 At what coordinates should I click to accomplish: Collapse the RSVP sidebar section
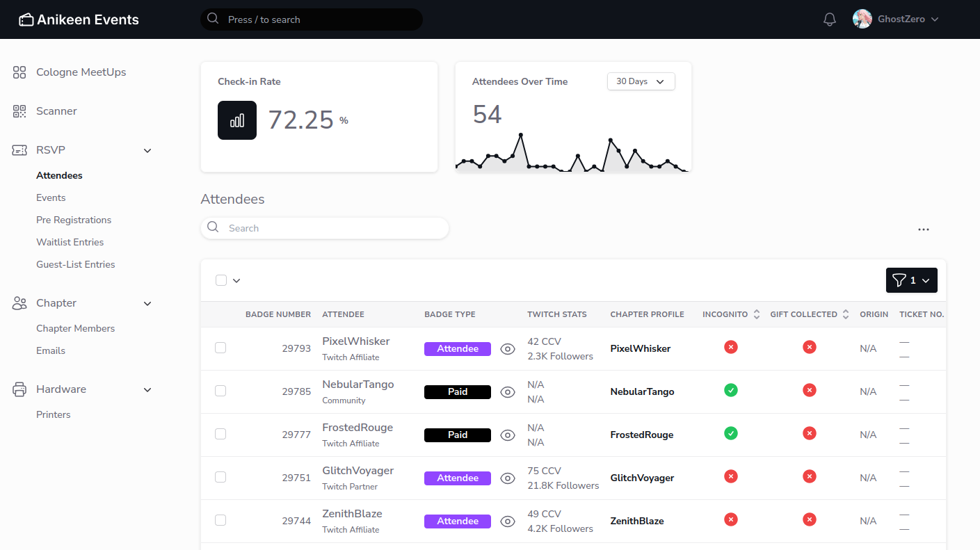click(147, 149)
